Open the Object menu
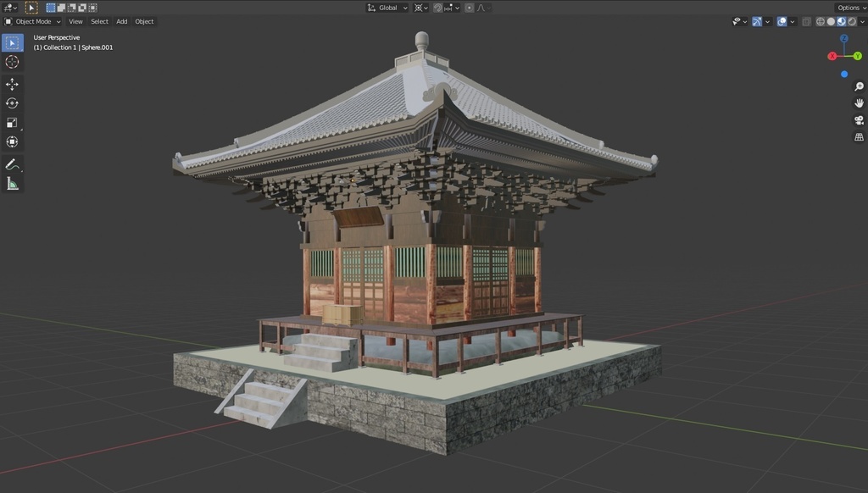Screen dimensions: 868x493 pos(144,21)
